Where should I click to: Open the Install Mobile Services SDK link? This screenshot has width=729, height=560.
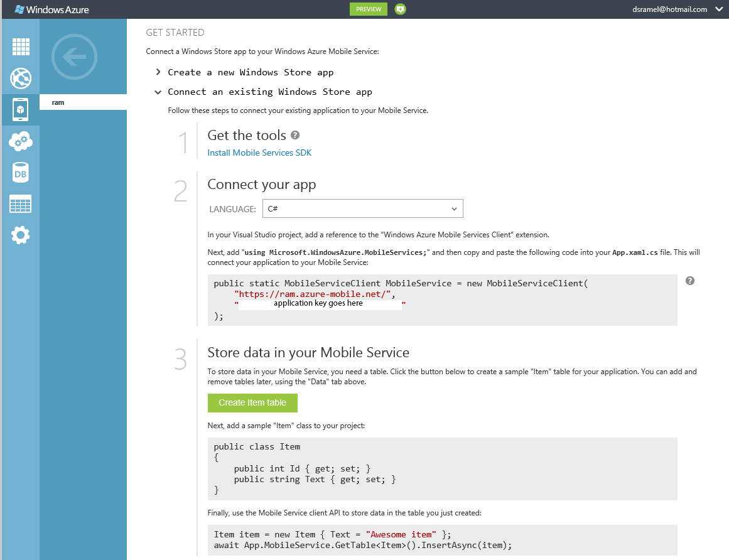(x=259, y=153)
